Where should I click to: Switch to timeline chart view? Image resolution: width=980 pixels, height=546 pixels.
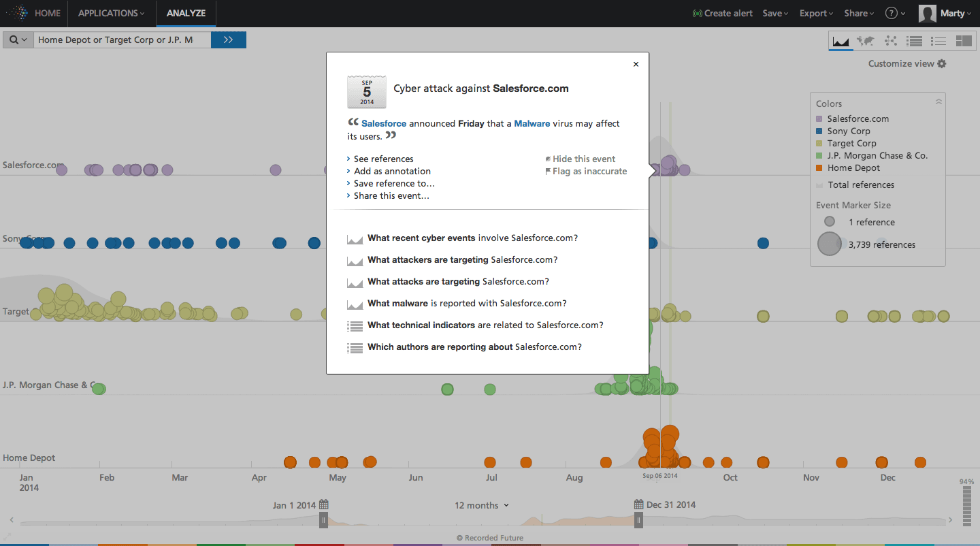(842, 41)
